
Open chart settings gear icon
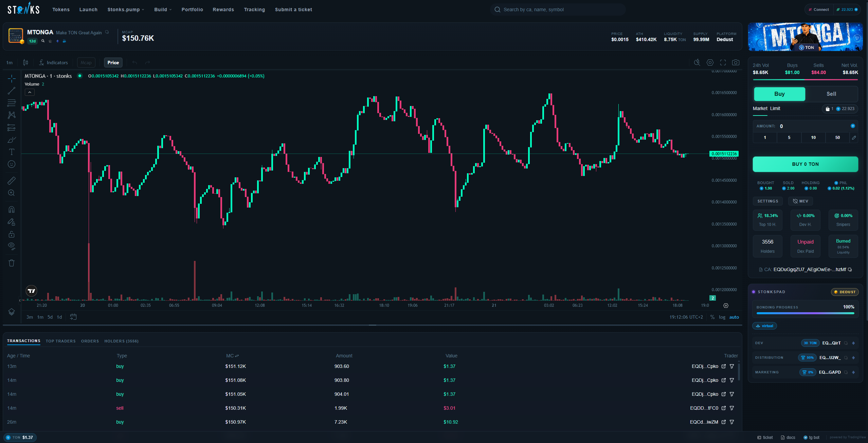(x=710, y=63)
